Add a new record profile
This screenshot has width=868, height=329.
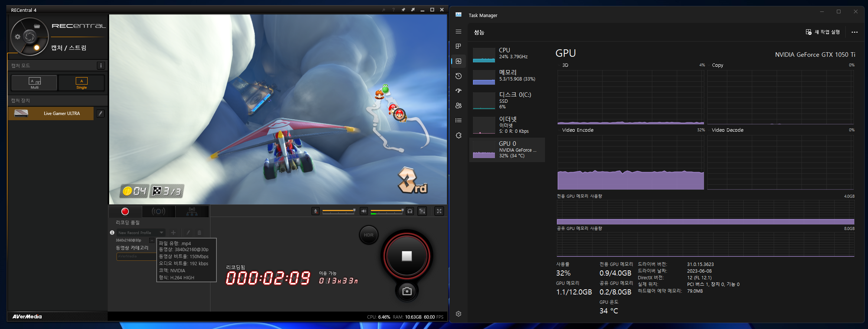(173, 233)
